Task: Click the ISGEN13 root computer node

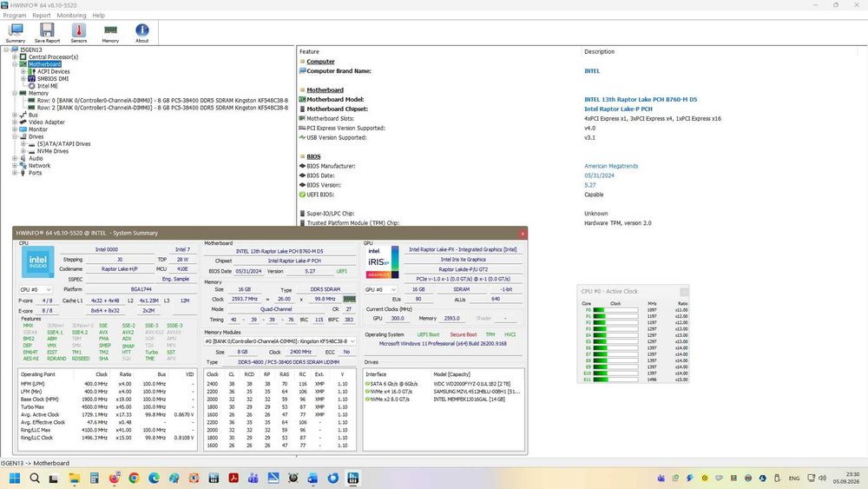Action: [31, 50]
